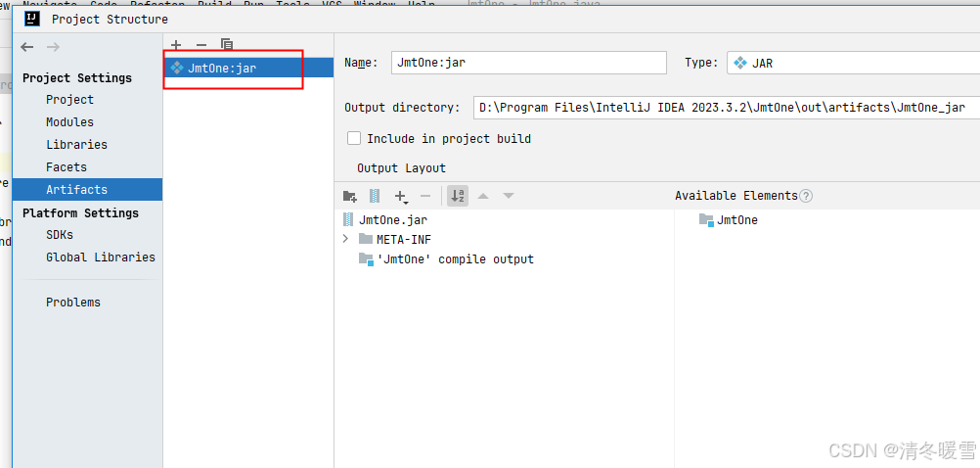980x468 pixels.
Task: Edit the artifact Name field
Action: [529, 64]
